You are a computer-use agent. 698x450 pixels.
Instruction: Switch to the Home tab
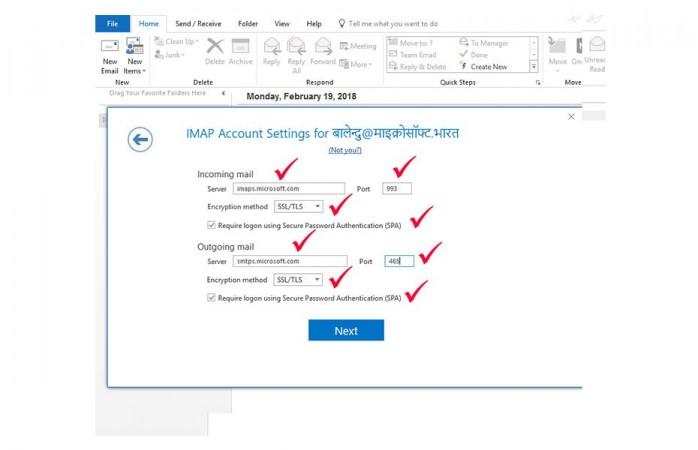tap(149, 24)
